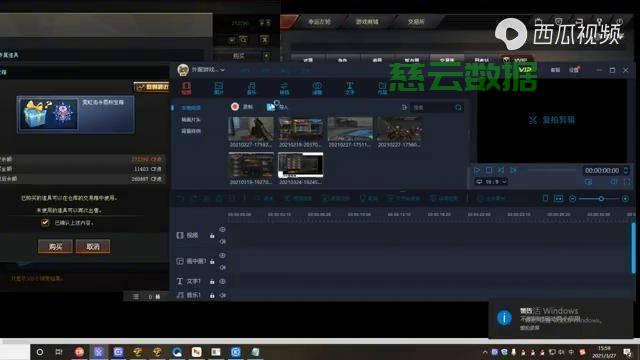
Task: Toggle lock on the 画中画1 track
Action: 212,261
